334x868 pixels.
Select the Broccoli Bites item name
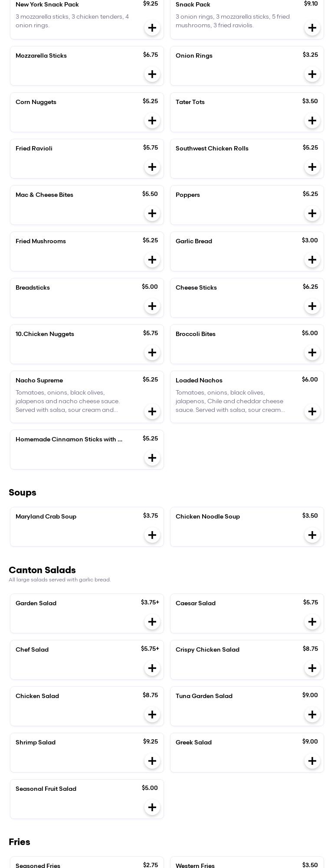click(x=195, y=334)
